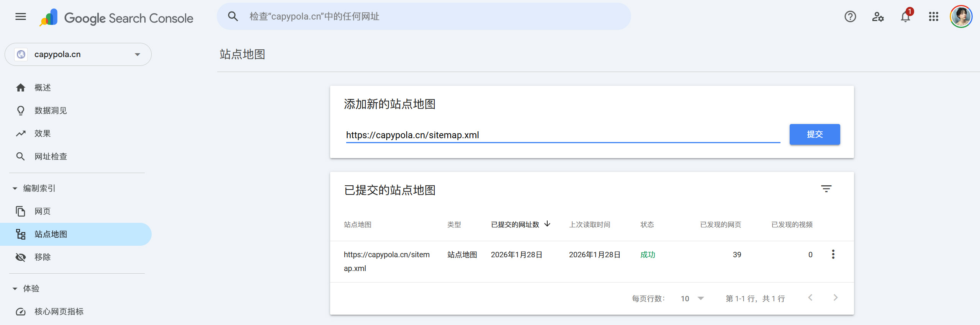Open the rows per page dropdown
Viewport: 980px width, 325px height.
[692, 299]
